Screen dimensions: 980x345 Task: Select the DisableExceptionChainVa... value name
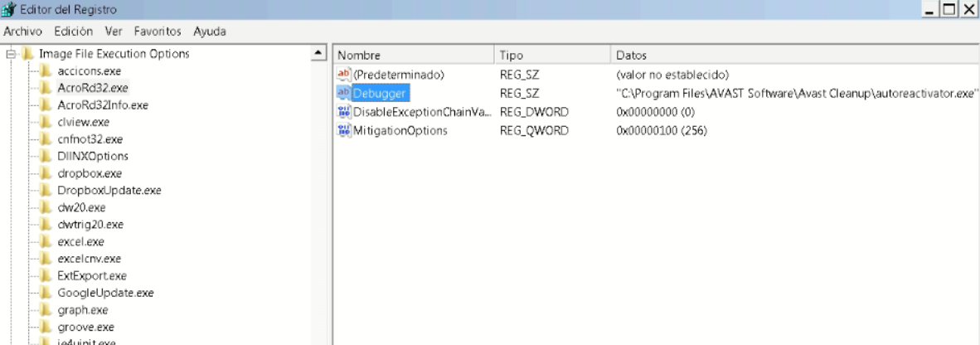pyautogui.click(x=423, y=112)
